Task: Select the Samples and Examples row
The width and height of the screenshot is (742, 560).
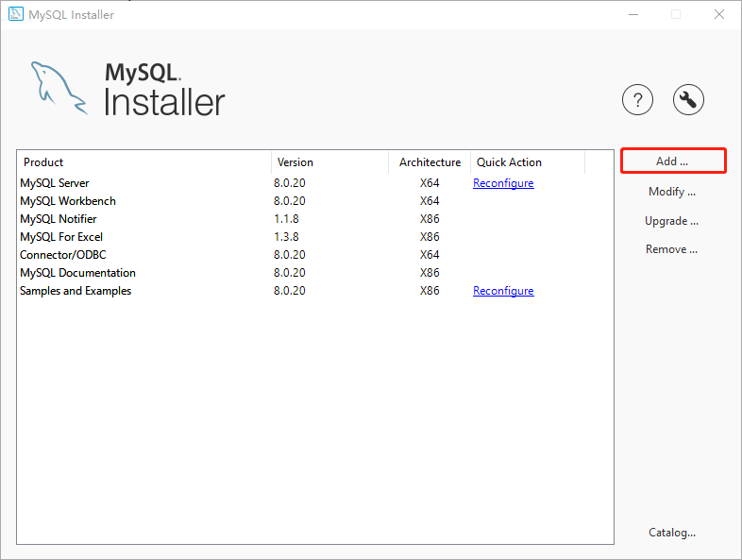Action: (315, 291)
